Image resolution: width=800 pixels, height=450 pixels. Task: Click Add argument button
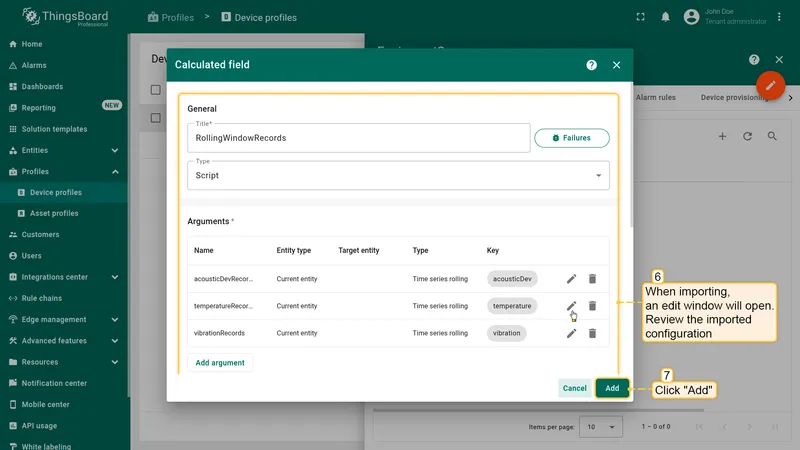point(220,363)
